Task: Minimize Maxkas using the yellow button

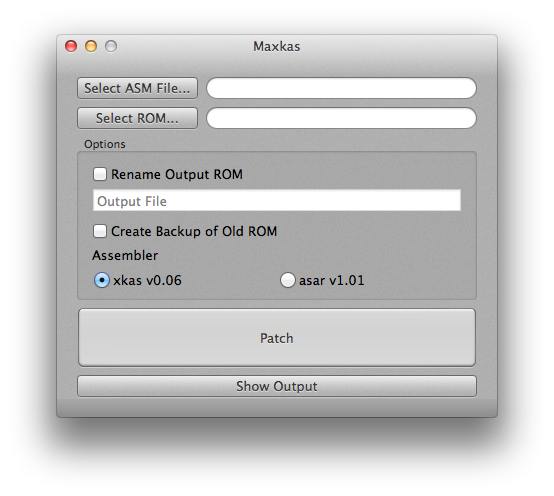Action: [x=91, y=46]
